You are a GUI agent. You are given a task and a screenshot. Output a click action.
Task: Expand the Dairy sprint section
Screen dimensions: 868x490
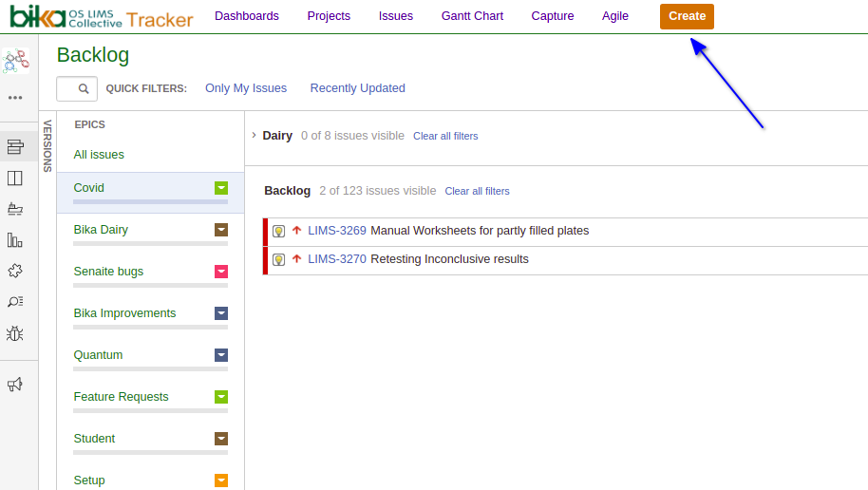tap(255, 135)
